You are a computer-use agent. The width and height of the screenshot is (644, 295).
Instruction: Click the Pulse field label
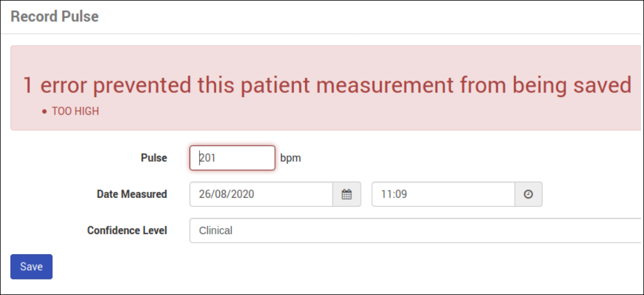pos(153,158)
